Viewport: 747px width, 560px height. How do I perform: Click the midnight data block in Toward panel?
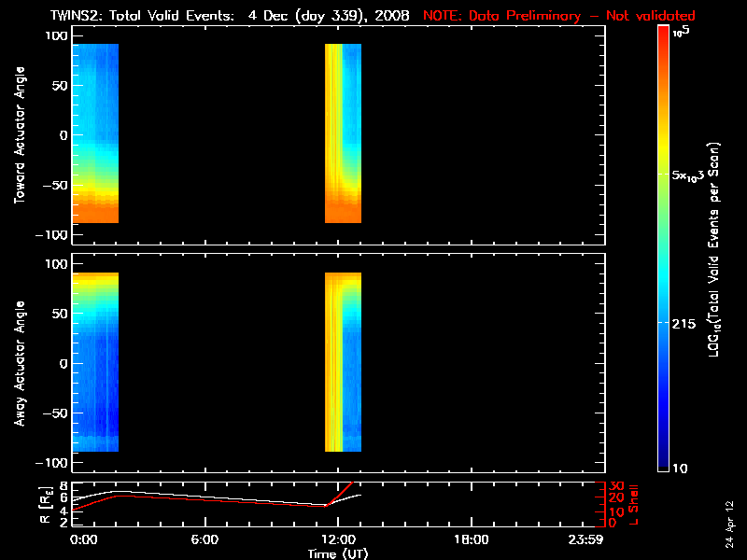click(x=95, y=133)
